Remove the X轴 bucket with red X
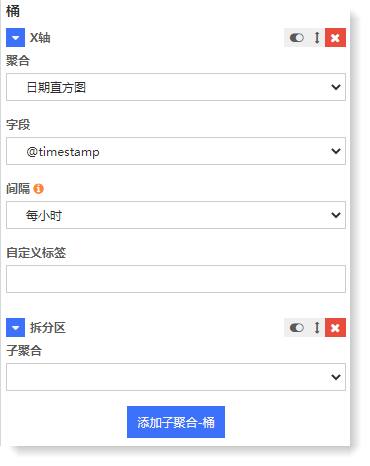This screenshot has width=370, height=466. (x=335, y=38)
